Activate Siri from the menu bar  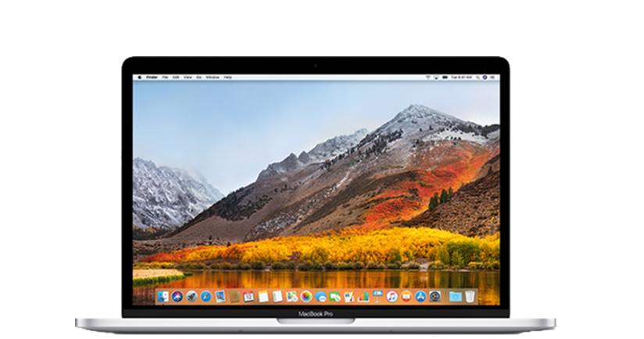(485, 77)
